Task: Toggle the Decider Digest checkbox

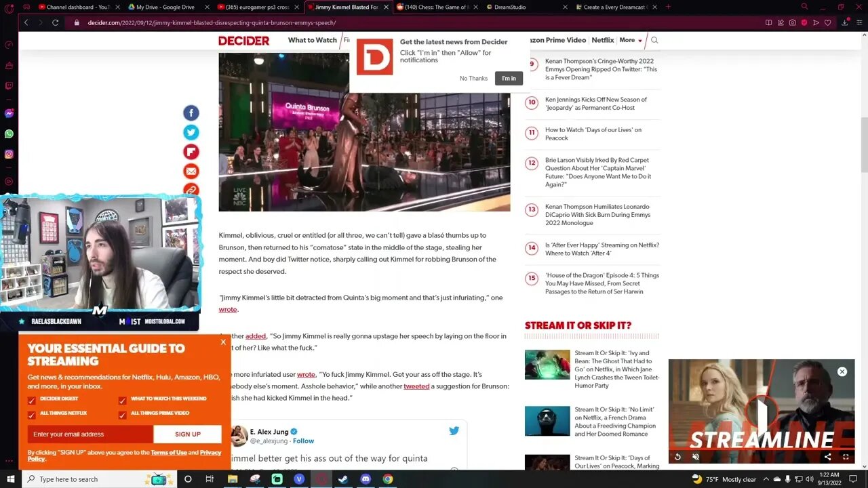Action: [31, 401]
